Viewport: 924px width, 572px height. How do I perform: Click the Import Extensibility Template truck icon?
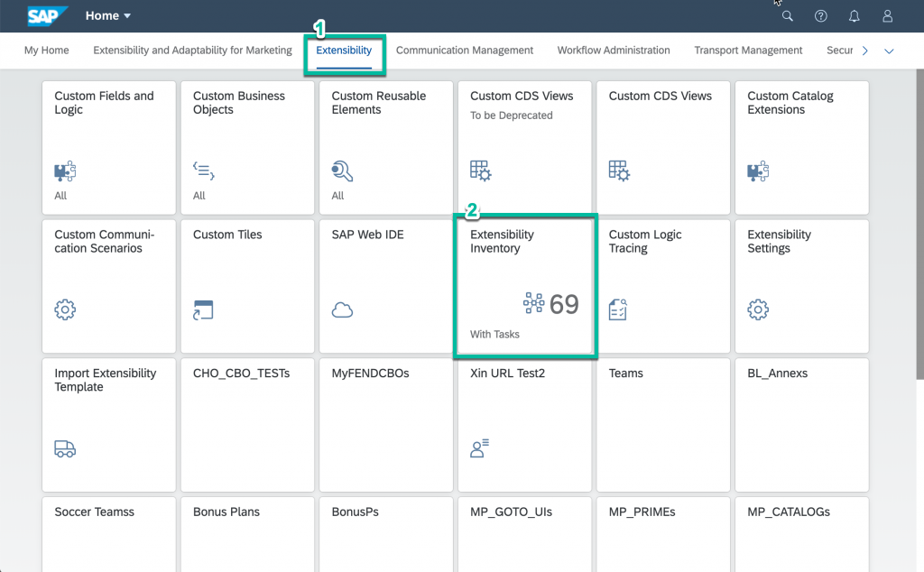(65, 449)
